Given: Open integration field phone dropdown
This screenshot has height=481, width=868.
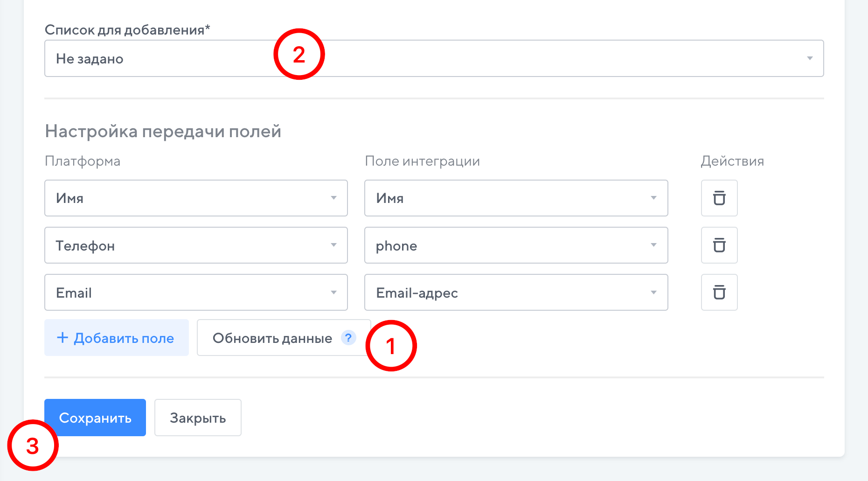Looking at the screenshot, I should (x=516, y=245).
